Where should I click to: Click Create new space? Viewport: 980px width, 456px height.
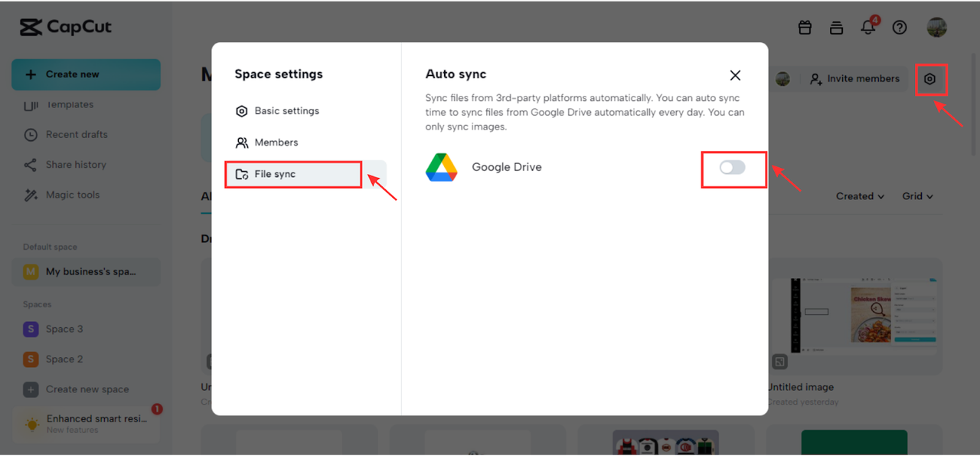pyautogui.click(x=86, y=389)
